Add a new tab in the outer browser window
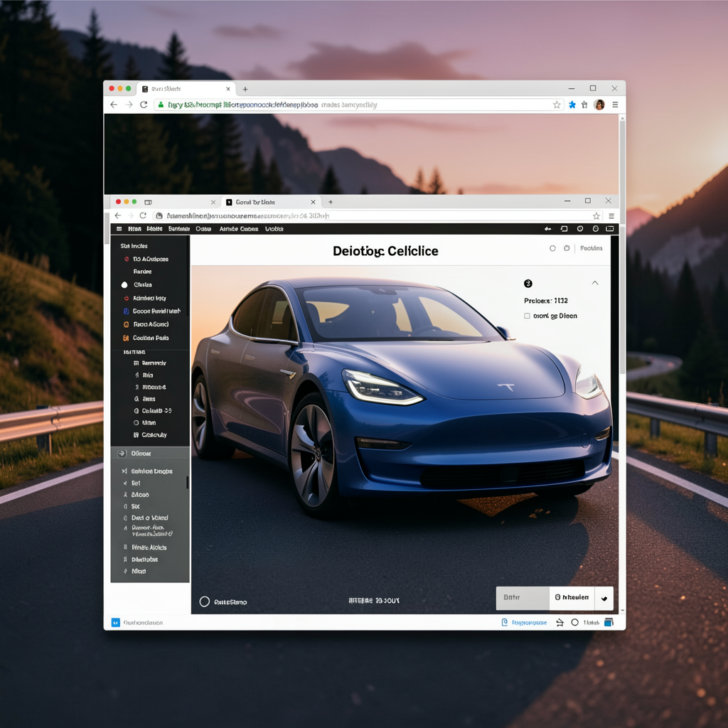Viewport: 728px width, 728px height. (x=245, y=89)
